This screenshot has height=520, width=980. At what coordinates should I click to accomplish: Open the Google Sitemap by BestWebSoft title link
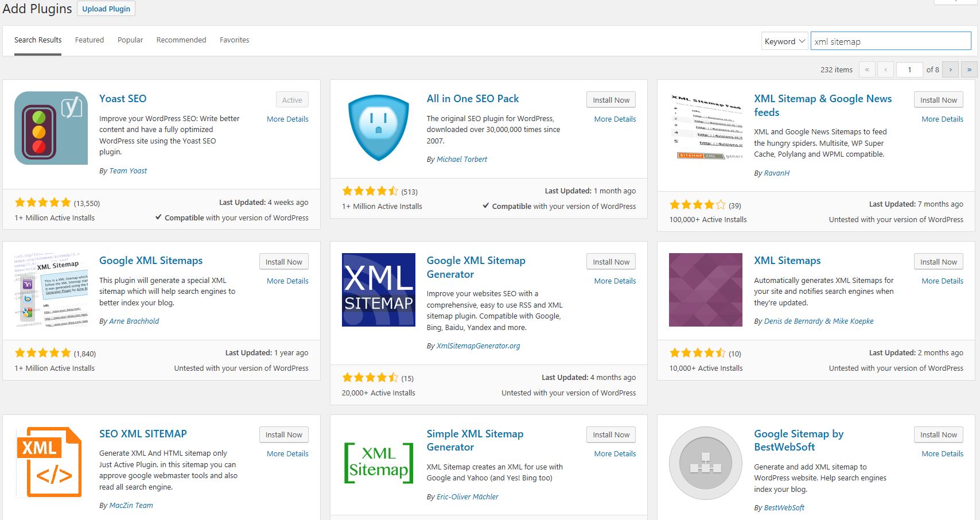(x=799, y=440)
